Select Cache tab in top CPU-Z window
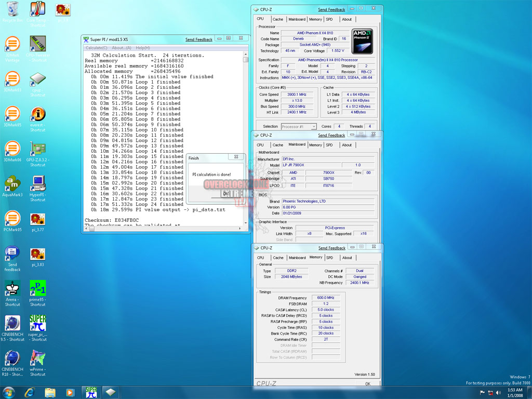This screenshot has width=532, height=399. pyautogui.click(x=277, y=19)
